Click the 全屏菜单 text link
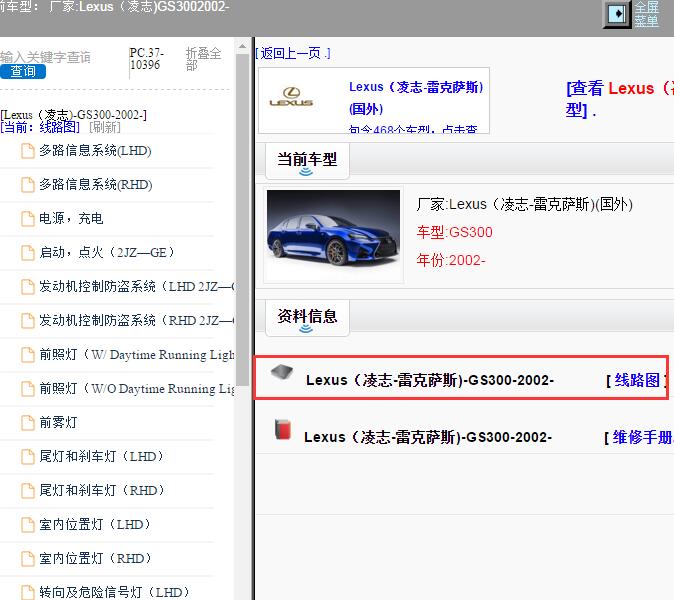 click(646, 14)
